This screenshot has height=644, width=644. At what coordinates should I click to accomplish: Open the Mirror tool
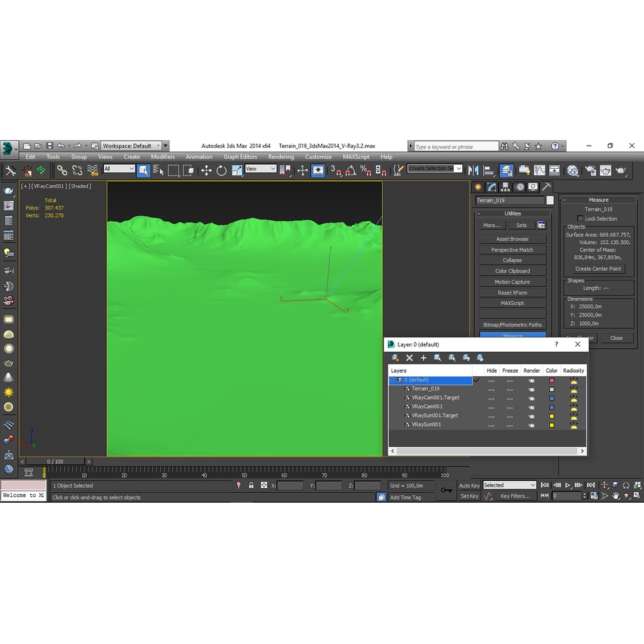click(x=473, y=170)
